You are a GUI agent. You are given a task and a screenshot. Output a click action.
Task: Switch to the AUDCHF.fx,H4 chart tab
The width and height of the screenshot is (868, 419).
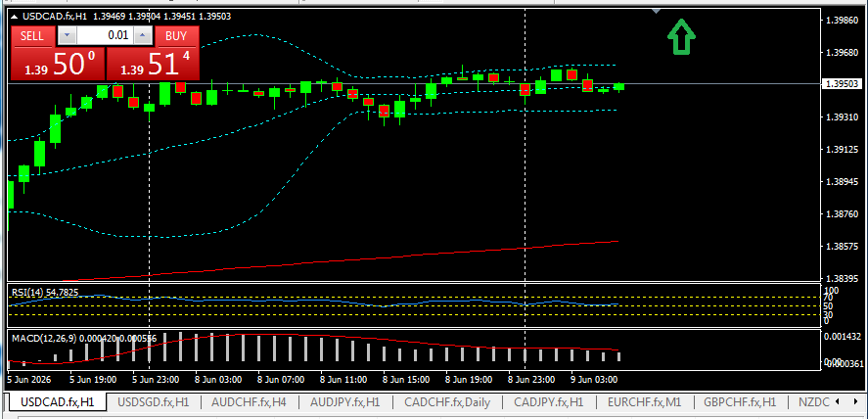[x=249, y=401]
